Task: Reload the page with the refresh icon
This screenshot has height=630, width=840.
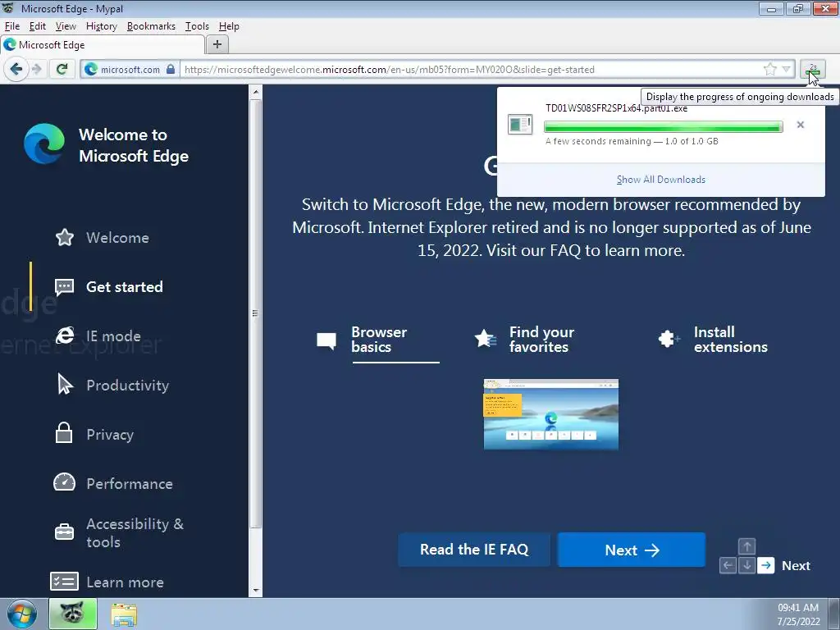Action: coord(62,69)
